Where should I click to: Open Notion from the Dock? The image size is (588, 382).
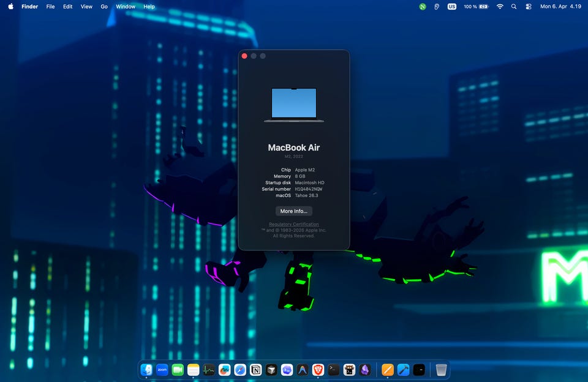point(256,370)
